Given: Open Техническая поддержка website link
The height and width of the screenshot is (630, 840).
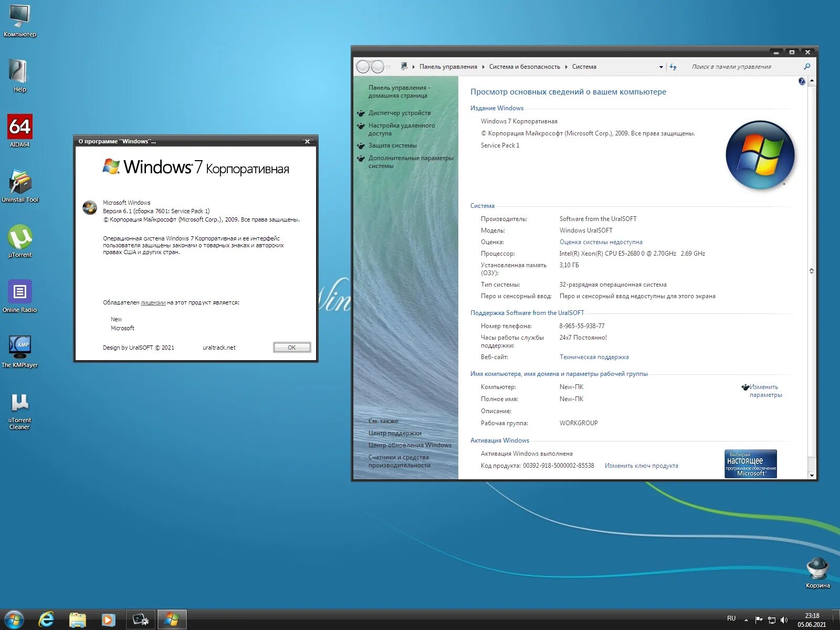Looking at the screenshot, I should click(594, 357).
